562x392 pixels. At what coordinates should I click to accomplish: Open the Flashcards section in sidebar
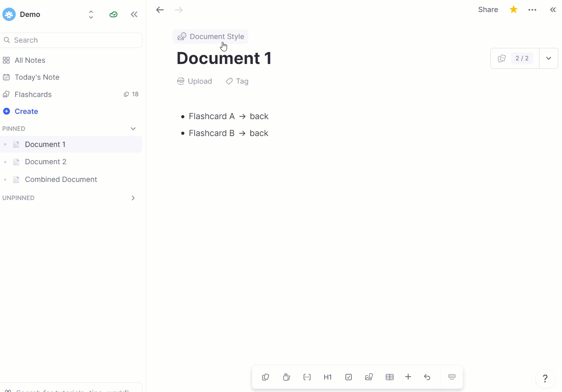[33, 95]
